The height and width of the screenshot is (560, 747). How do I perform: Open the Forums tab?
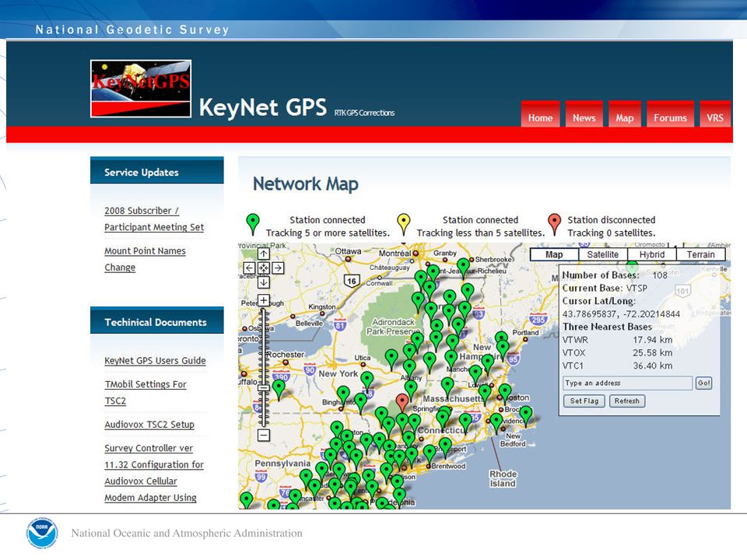[x=670, y=114]
